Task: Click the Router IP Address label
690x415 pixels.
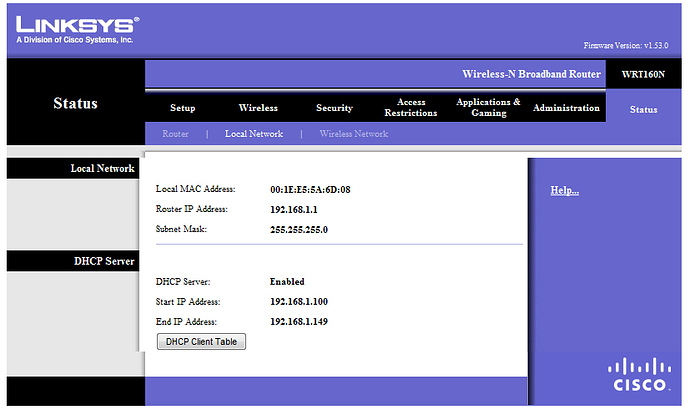Action: [x=191, y=209]
